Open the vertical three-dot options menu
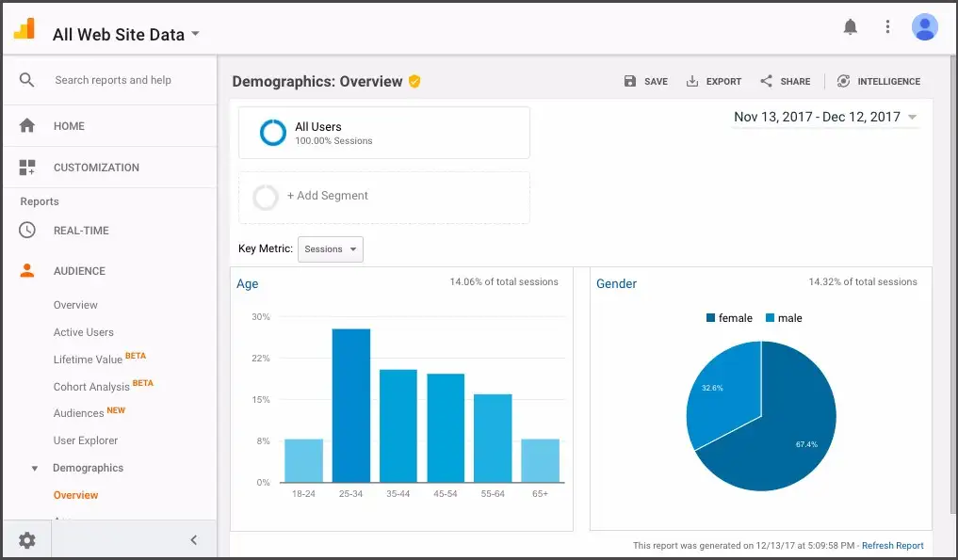958x560 pixels. (887, 26)
